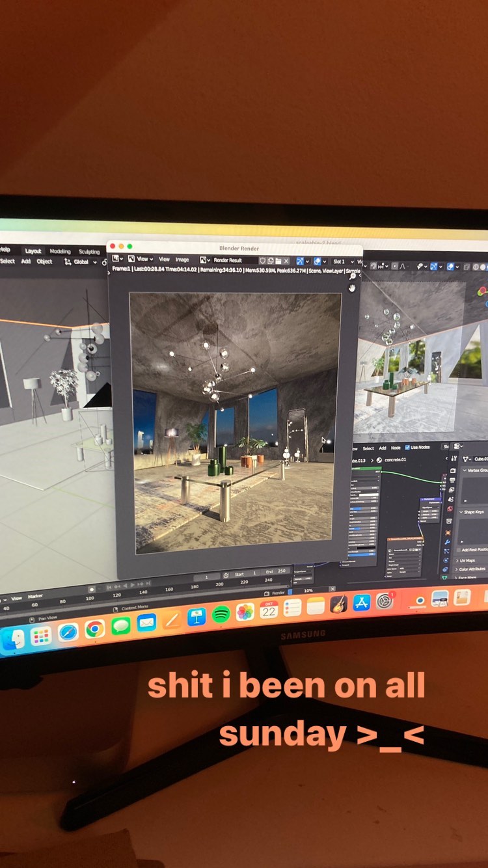Open editor type dropdown in Render window
The height and width of the screenshot is (868, 488).
118,258
